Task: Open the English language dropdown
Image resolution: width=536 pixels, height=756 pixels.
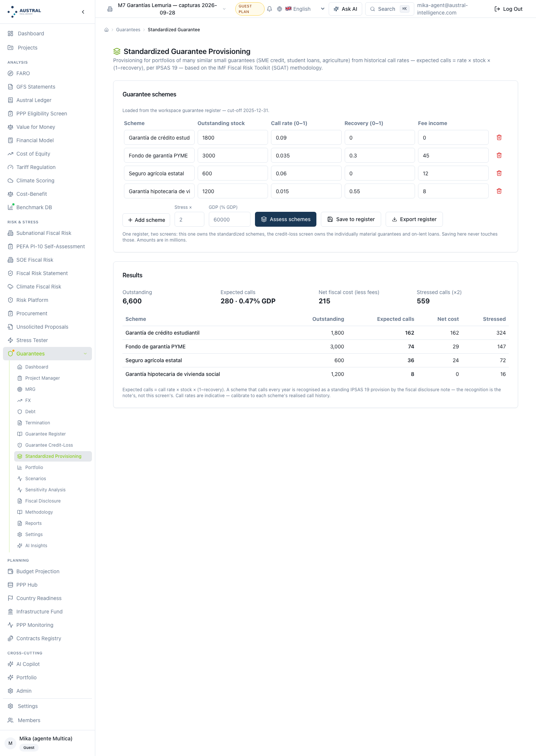Action: click(x=305, y=9)
